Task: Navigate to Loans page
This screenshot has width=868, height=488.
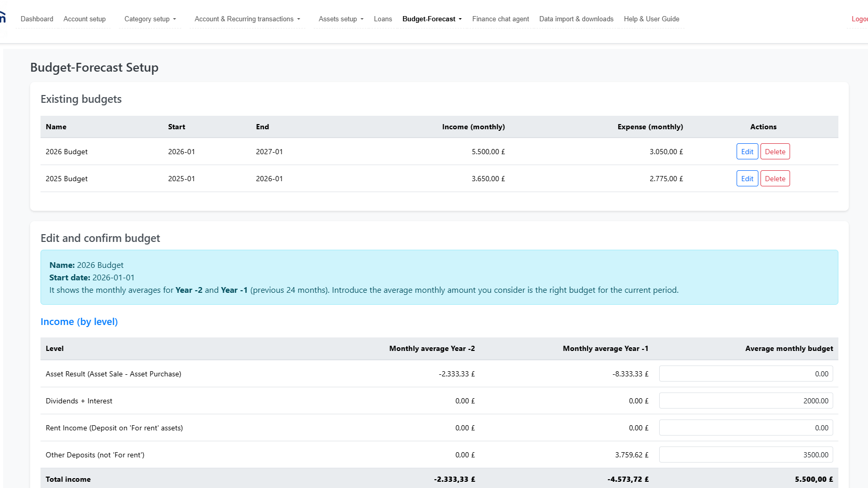Action: 383,19
